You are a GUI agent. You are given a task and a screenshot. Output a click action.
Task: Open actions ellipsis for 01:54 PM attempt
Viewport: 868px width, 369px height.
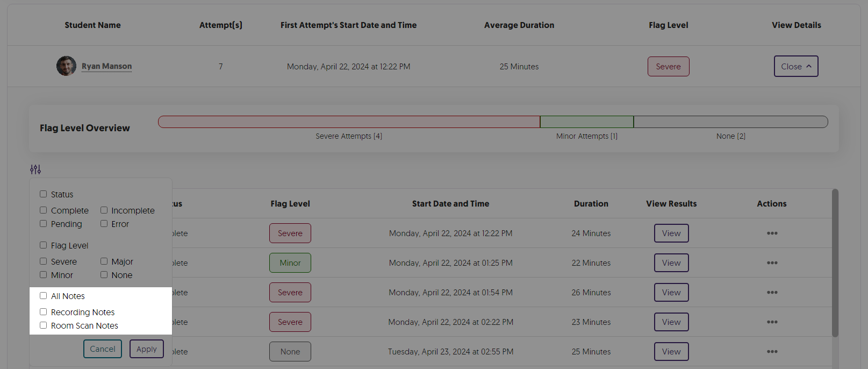(x=772, y=293)
